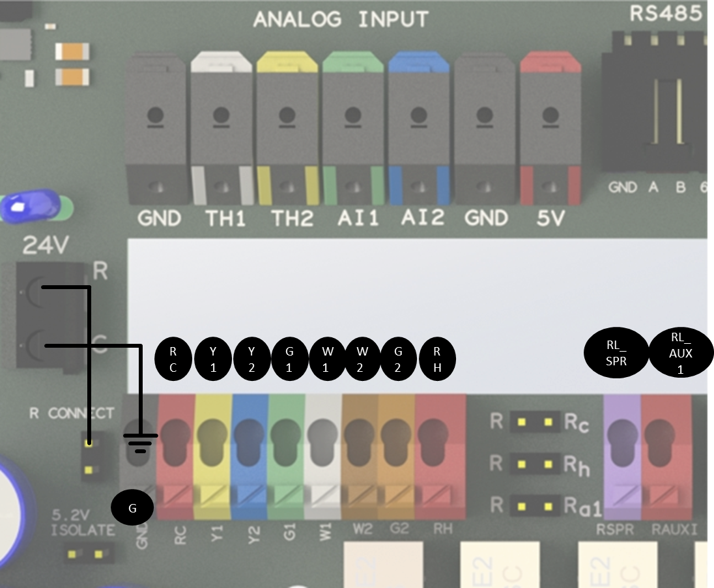Select the purple RSPR terminal
Viewport: 714px width, 588px height.
623,443
